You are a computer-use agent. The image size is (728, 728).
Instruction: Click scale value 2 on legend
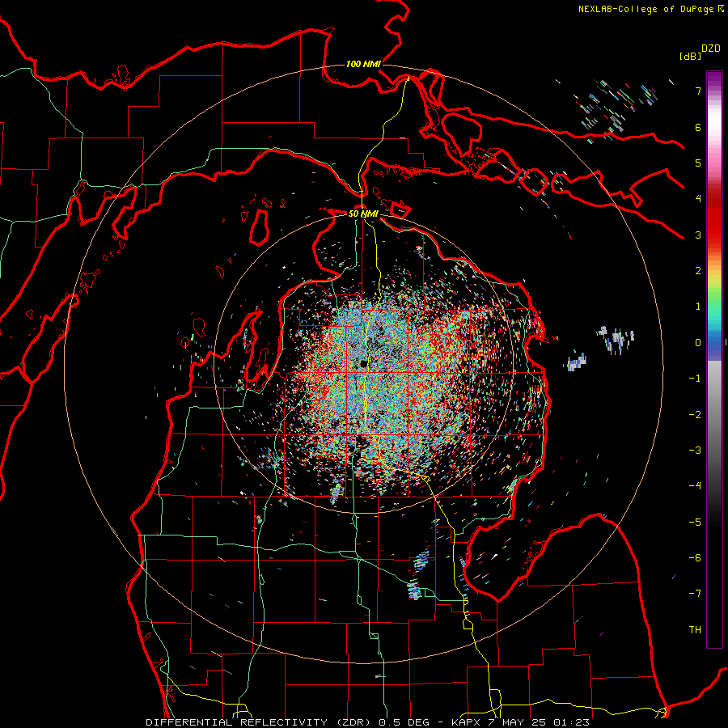click(698, 271)
